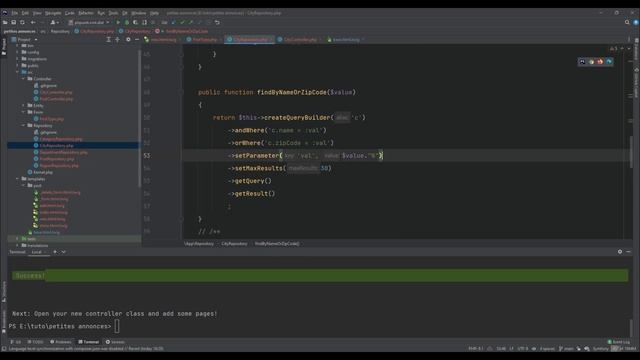Collapse the Repository folder
Image resolution: width=640 pixels, height=360 pixels.
[24, 125]
